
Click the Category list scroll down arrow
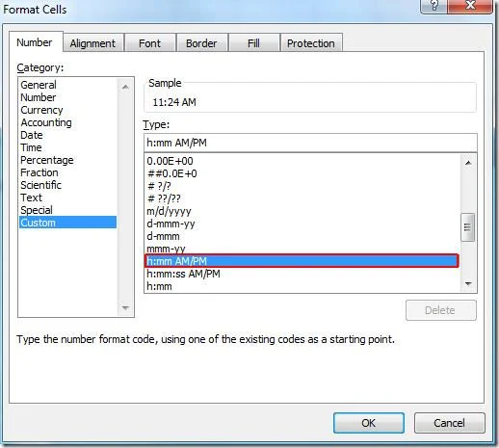(125, 307)
